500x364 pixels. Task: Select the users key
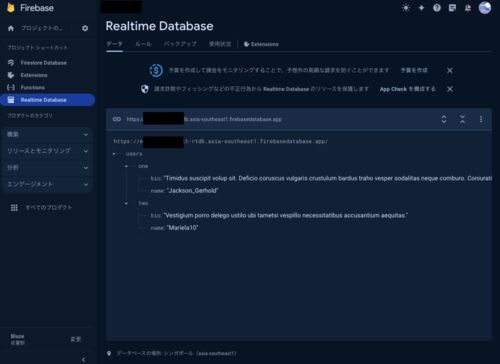pyautogui.click(x=134, y=154)
